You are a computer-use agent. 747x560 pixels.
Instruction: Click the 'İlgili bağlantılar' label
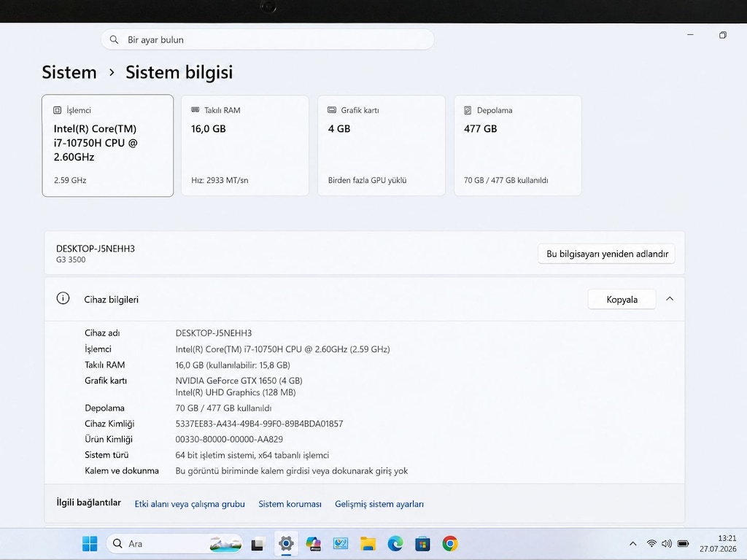(x=88, y=503)
